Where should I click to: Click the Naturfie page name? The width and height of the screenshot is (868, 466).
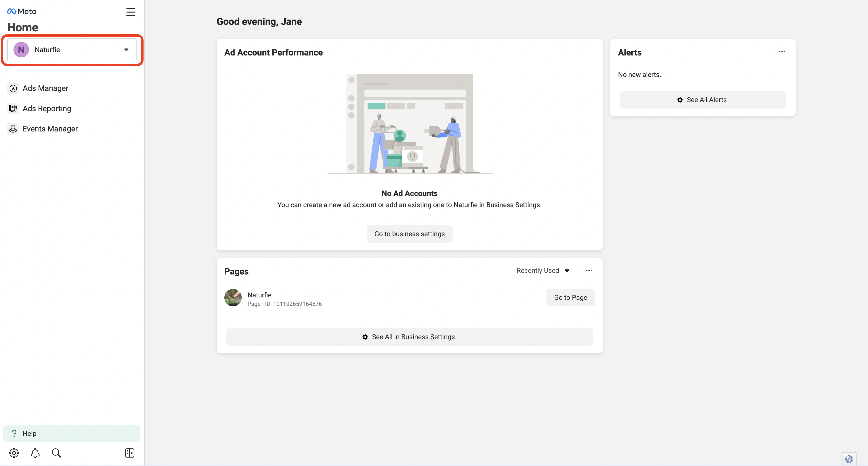[259, 295]
